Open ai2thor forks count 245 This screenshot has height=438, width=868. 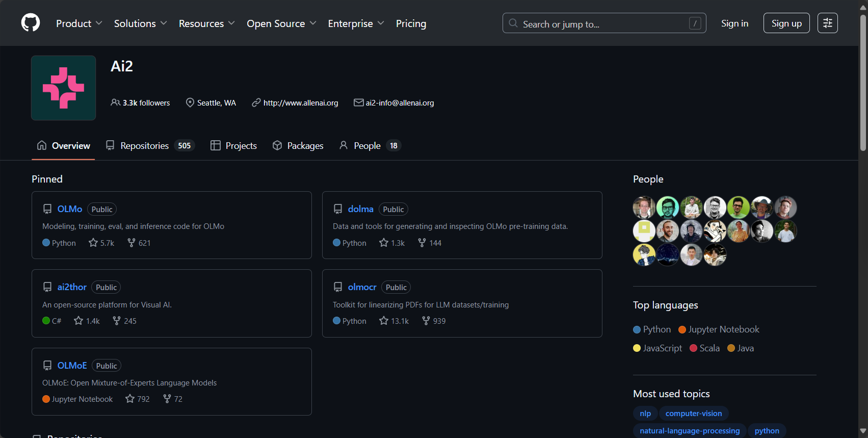(x=124, y=321)
